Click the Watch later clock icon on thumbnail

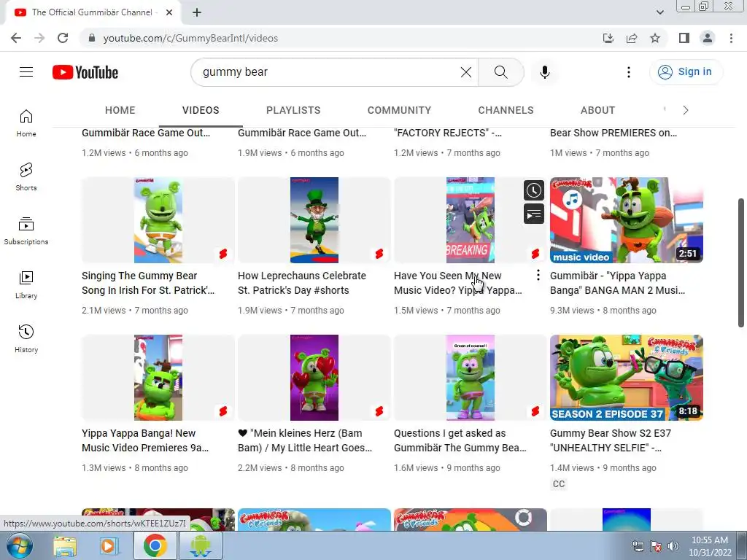pos(533,190)
